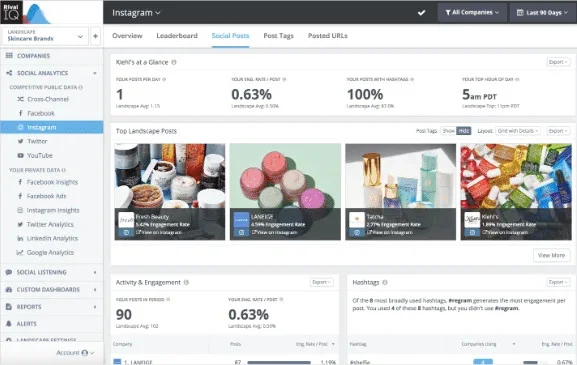Viewport: 577px width, 365px height.
Task: Show post tags with Show toggle
Action: [448, 131]
